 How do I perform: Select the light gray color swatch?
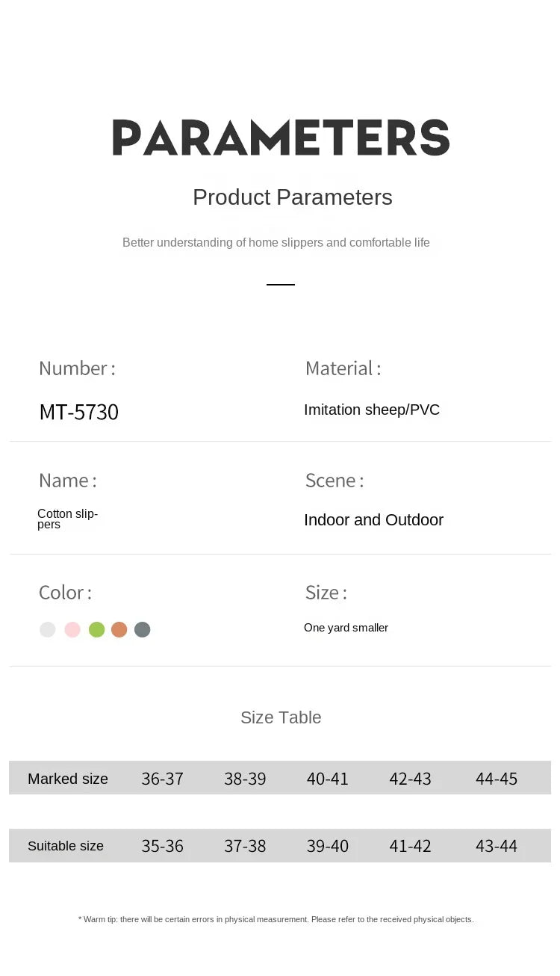coord(48,629)
